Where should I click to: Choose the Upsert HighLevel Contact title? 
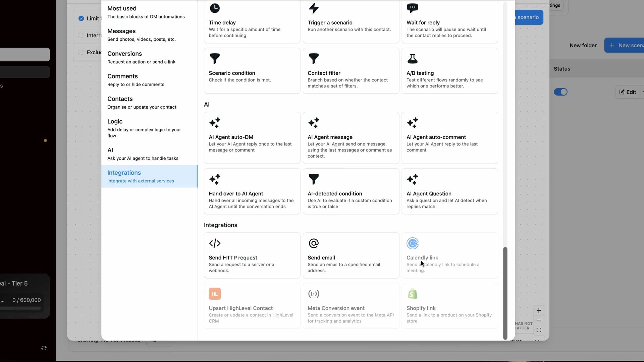tap(240, 308)
